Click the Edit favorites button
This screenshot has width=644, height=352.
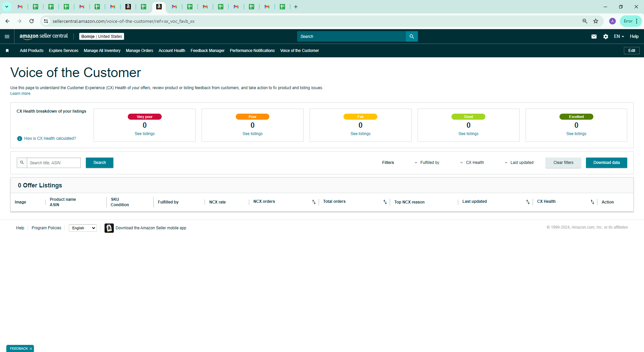coord(632,51)
